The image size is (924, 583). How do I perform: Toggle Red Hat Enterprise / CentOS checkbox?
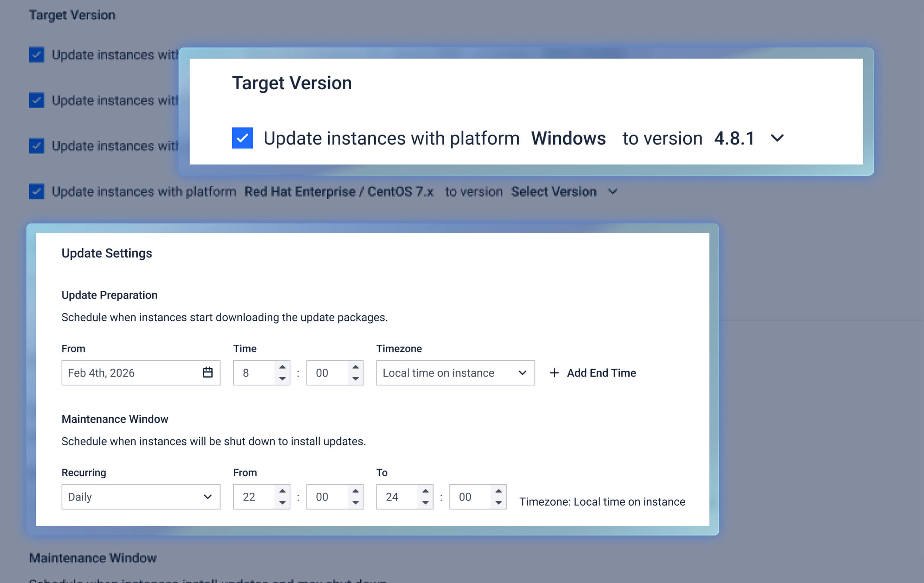pyautogui.click(x=36, y=191)
